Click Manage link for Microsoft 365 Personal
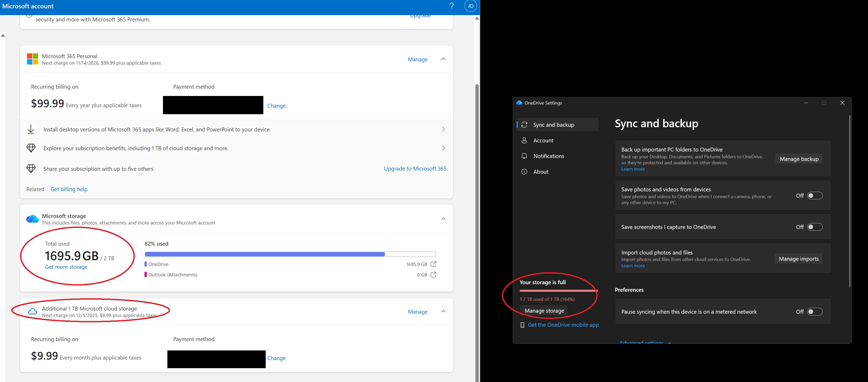Image resolution: width=868 pixels, height=382 pixels. pos(417,59)
